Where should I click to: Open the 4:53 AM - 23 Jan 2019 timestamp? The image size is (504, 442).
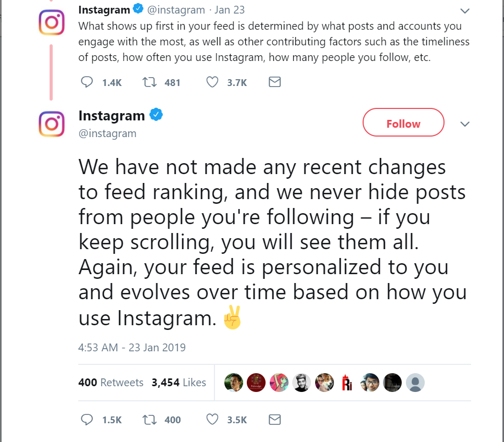pos(132,347)
